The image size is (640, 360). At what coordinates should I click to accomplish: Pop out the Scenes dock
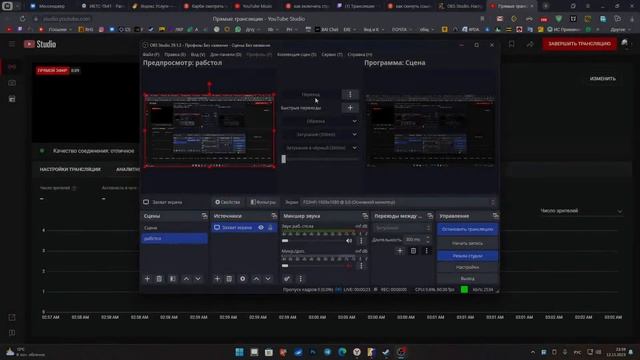(x=204, y=216)
